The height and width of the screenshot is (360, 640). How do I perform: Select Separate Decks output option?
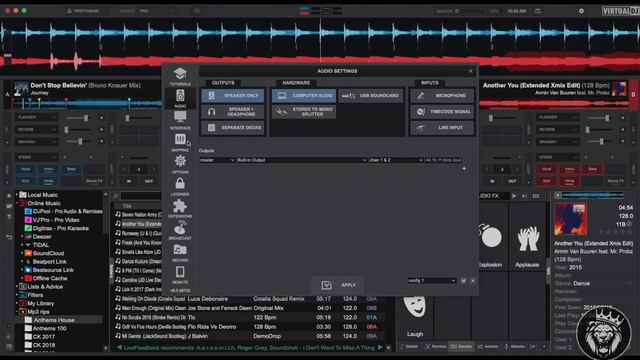pyautogui.click(x=233, y=128)
